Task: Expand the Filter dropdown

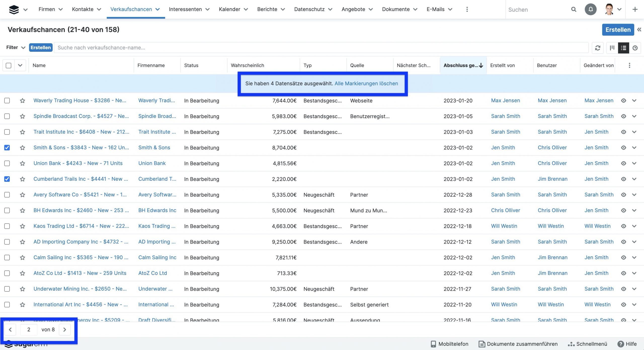Action: point(16,48)
